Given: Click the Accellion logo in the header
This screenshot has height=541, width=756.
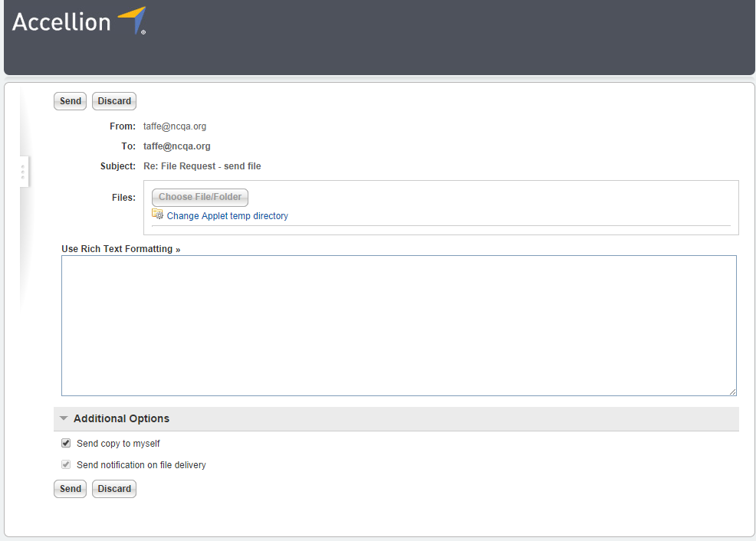Looking at the screenshot, I should pos(78,21).
